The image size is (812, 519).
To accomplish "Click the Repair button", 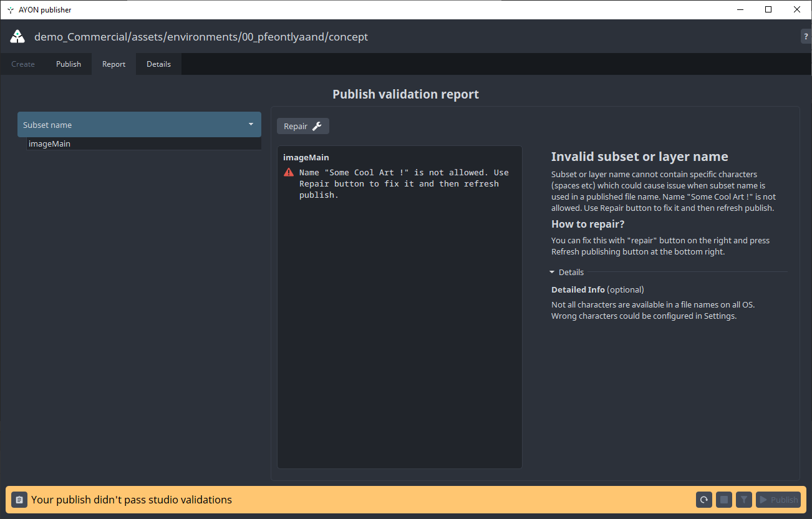I will click(302, 126).
